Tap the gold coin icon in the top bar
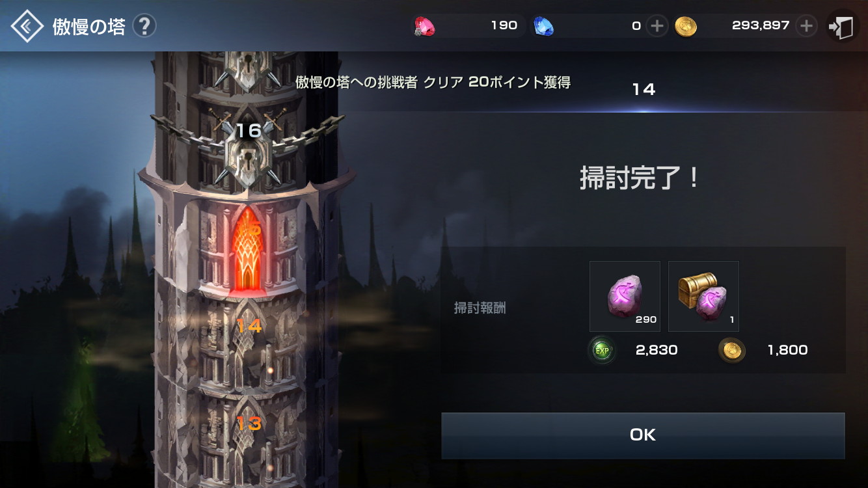Screen dimensions: 868x488 pos(686,26)
